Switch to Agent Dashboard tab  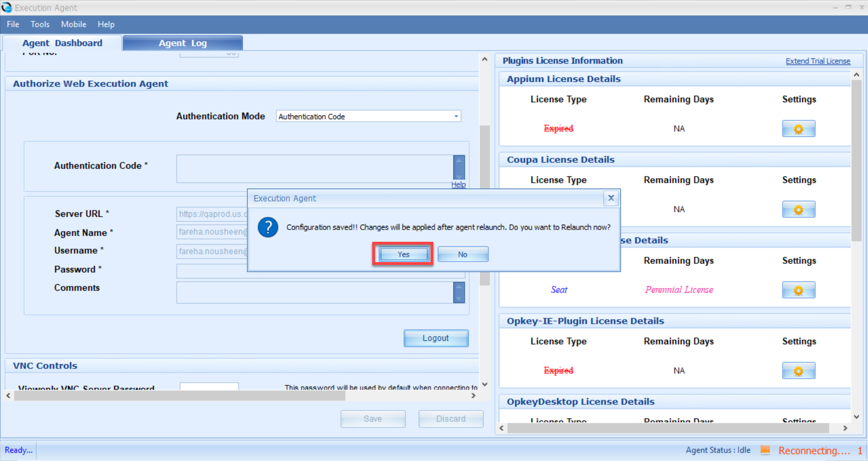coord(62,43)
